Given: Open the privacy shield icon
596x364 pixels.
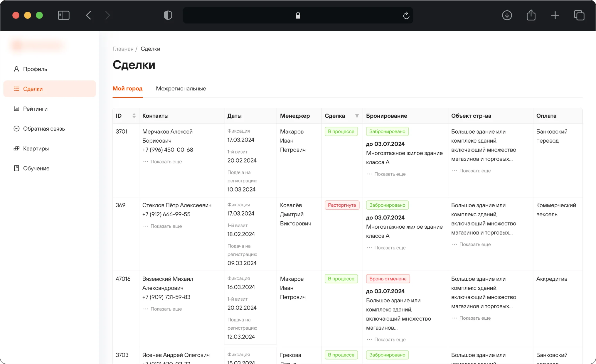Looking at the screenshot, I should coord(168,15).
